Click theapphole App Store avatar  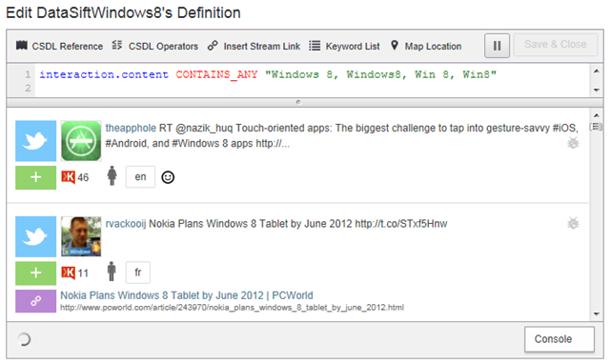click(81, 141)
